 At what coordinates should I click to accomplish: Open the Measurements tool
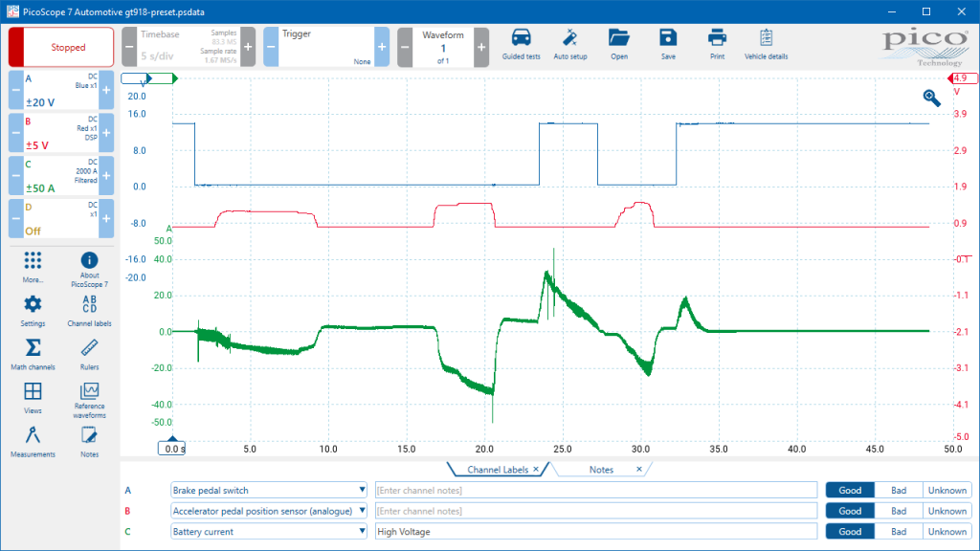33,439
